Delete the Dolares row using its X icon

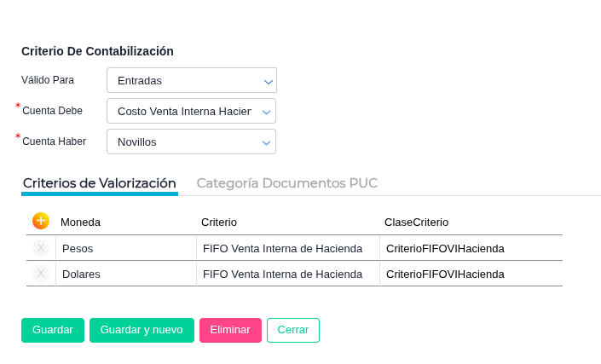(41, 274)
